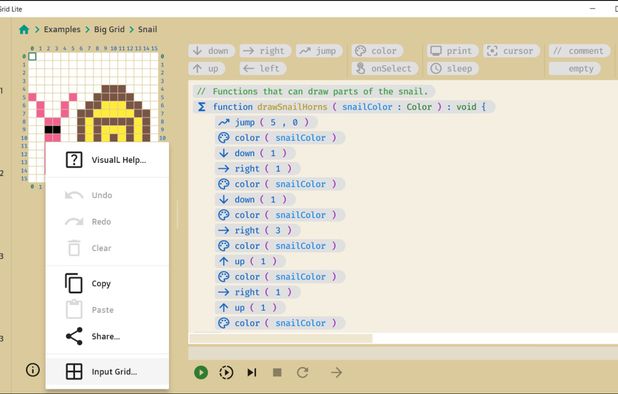Viewport: 618px width, 394px height.
Task: Add a right command block
Action: coord(265,51)
